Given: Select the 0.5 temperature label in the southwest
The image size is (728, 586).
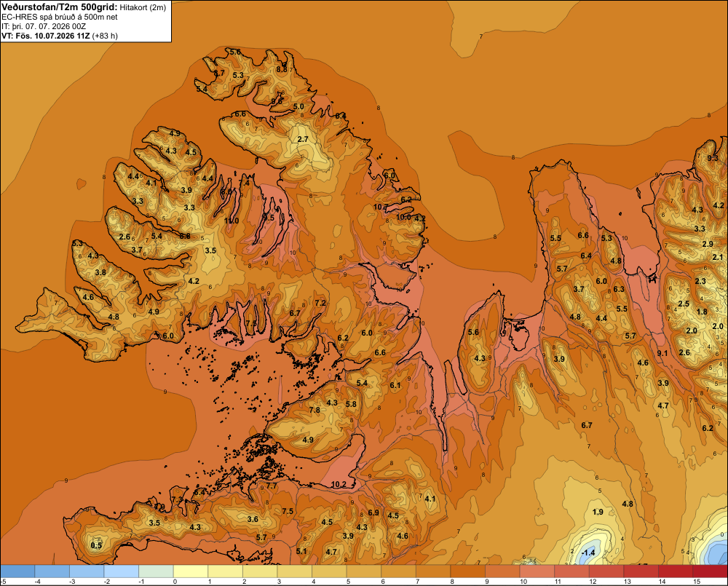Looking at the screenshot, I should pyautogui.click(x=96, y=545).
